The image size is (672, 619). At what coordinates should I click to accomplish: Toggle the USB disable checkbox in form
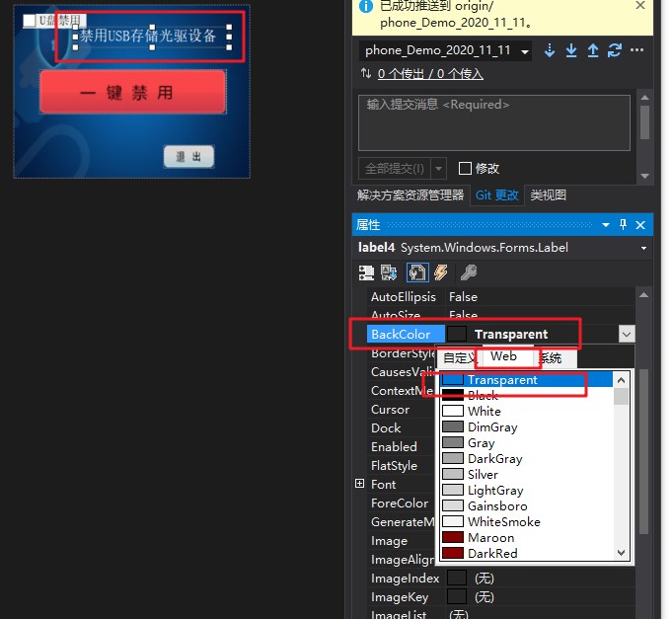30,20
